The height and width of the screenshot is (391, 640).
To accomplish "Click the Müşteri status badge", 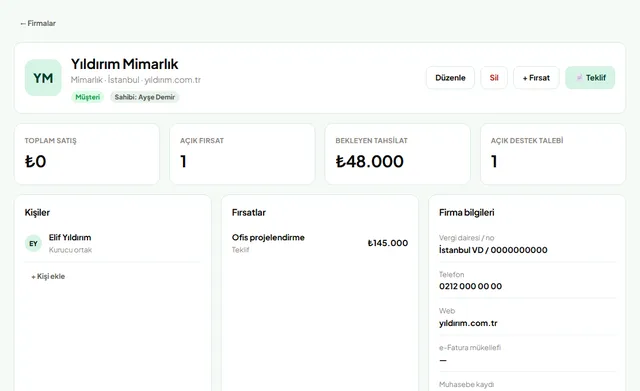I will pyautogui.click(x=87, y=97).
